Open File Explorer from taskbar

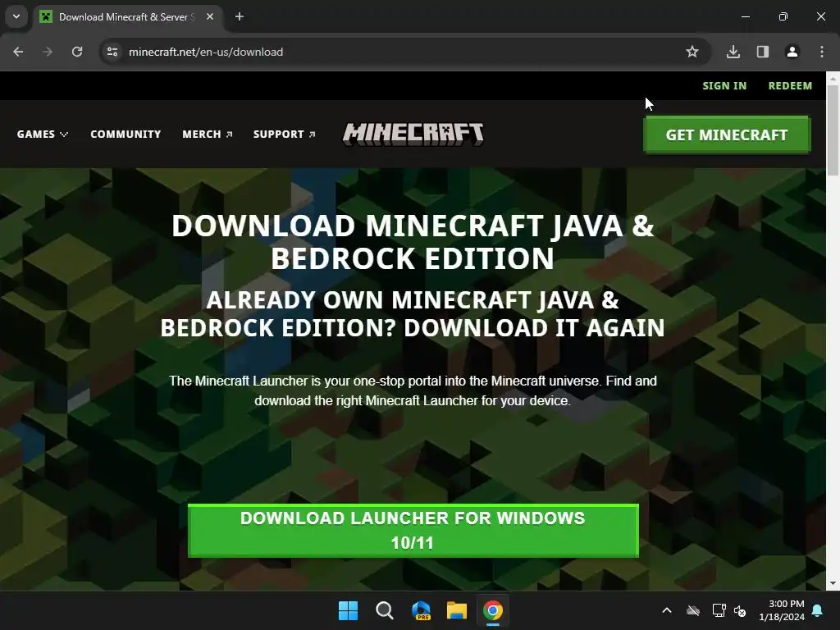(457, 610)
